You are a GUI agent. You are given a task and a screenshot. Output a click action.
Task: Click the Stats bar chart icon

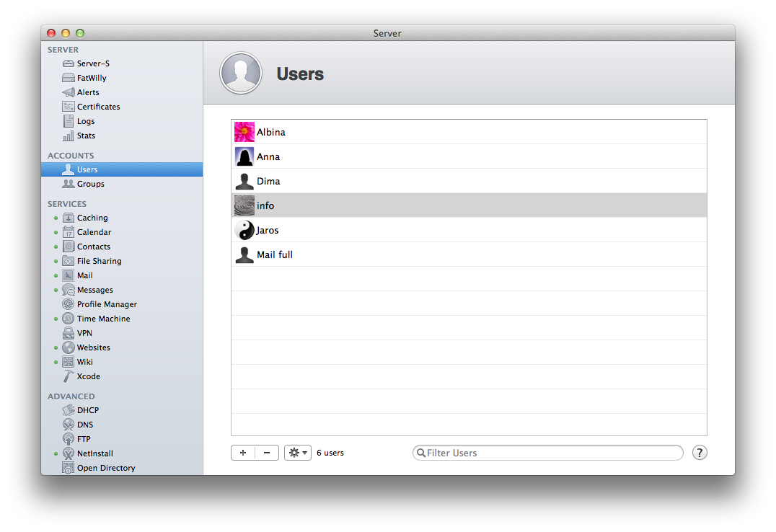69,136
